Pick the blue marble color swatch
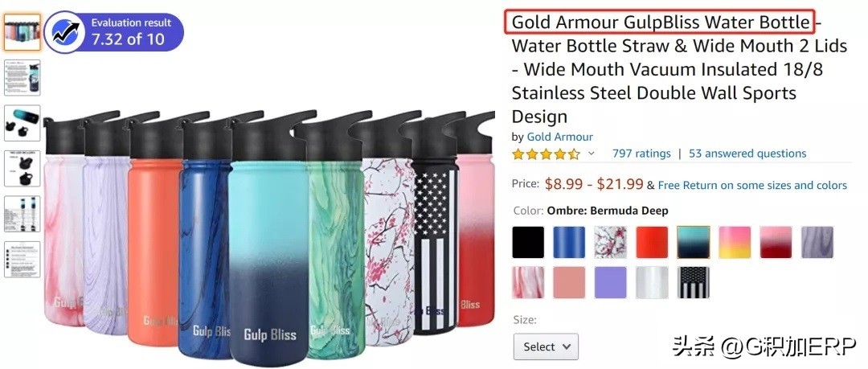Image resolution: width=868 pixels, height=369 pixels. (x=569, y=242)
